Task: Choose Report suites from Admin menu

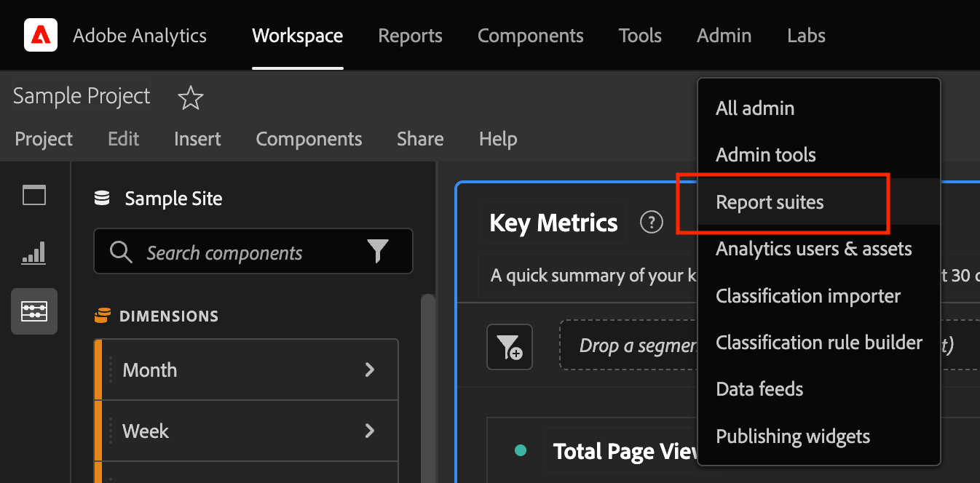Action: (770, 202)
